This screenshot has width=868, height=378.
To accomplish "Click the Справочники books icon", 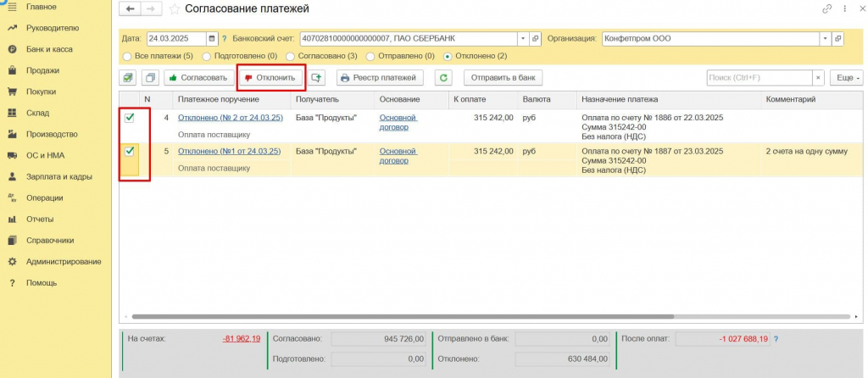I will click(12, 240).
